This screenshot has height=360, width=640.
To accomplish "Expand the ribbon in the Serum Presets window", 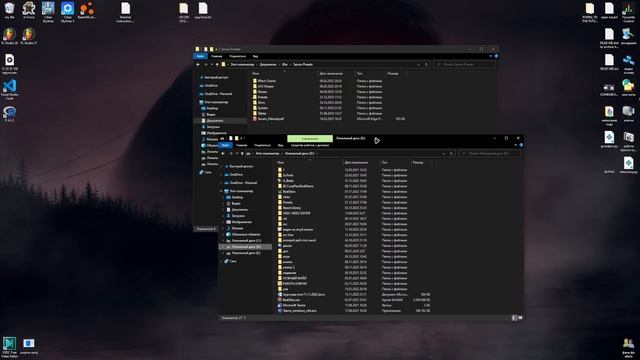I will pyautogui.click(x=491, y=56).
